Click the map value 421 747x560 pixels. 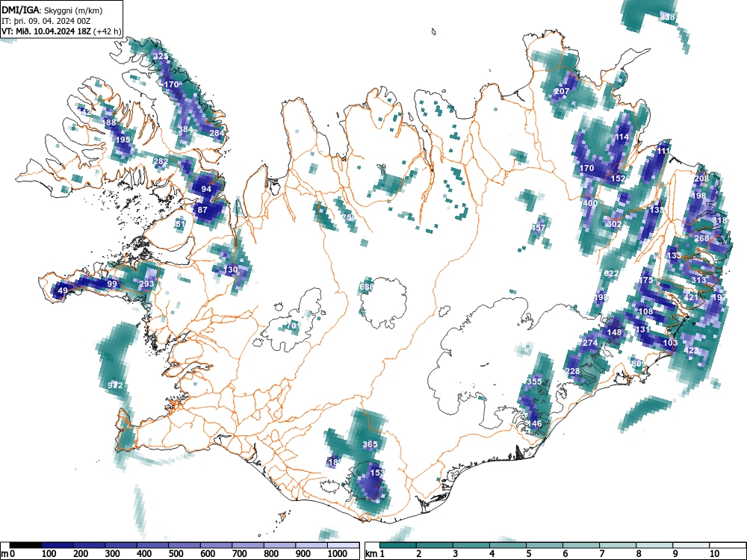691,297
